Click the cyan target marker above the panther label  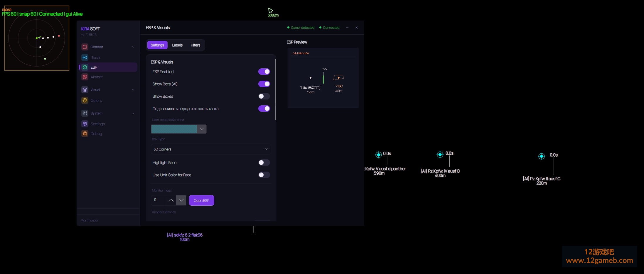(378, 155)
